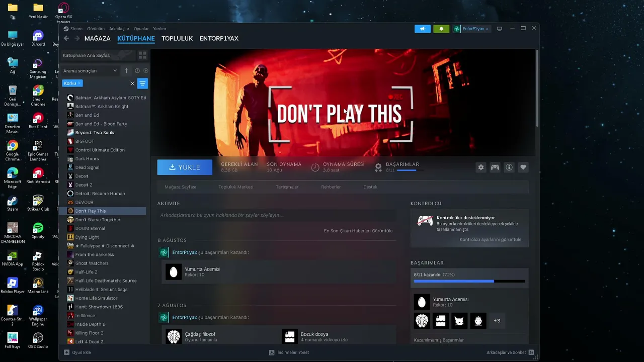Open the downloads manager icon
This screenshot has height=362, width=644.
[x=272, y=352]
